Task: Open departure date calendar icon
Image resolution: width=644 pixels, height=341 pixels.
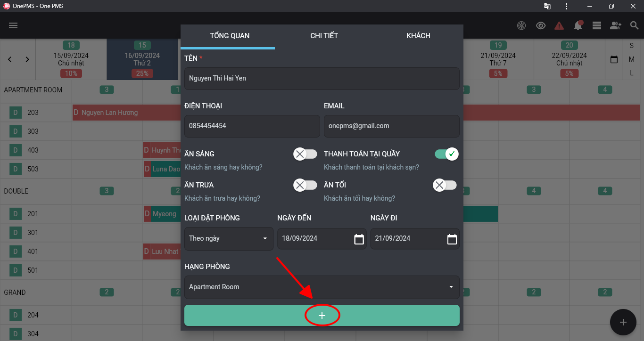Action: 452,239
